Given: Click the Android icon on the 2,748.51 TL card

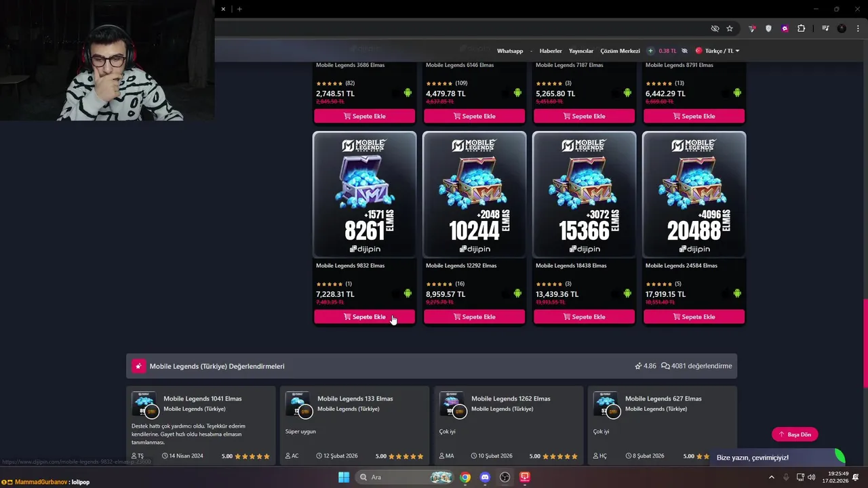Looking at the screenshot, I should coord(408,93).
